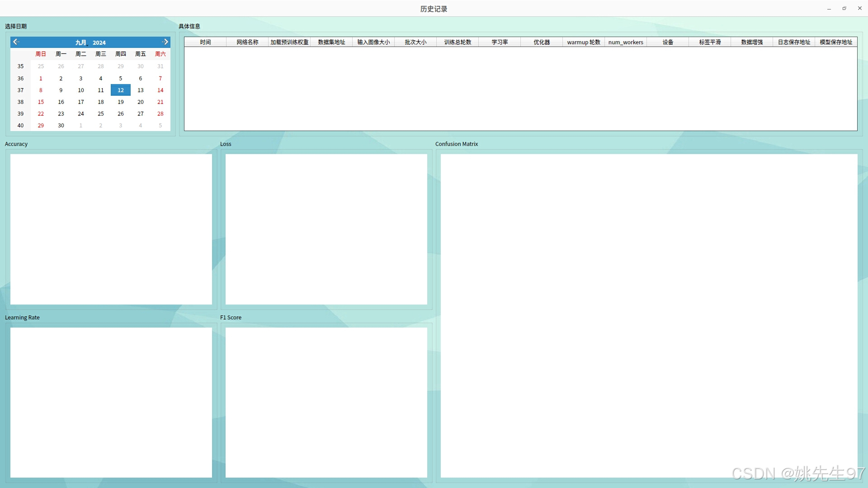Click the 优化器 column header
This screenshot has width=868, height=488.
coord(542,42)
